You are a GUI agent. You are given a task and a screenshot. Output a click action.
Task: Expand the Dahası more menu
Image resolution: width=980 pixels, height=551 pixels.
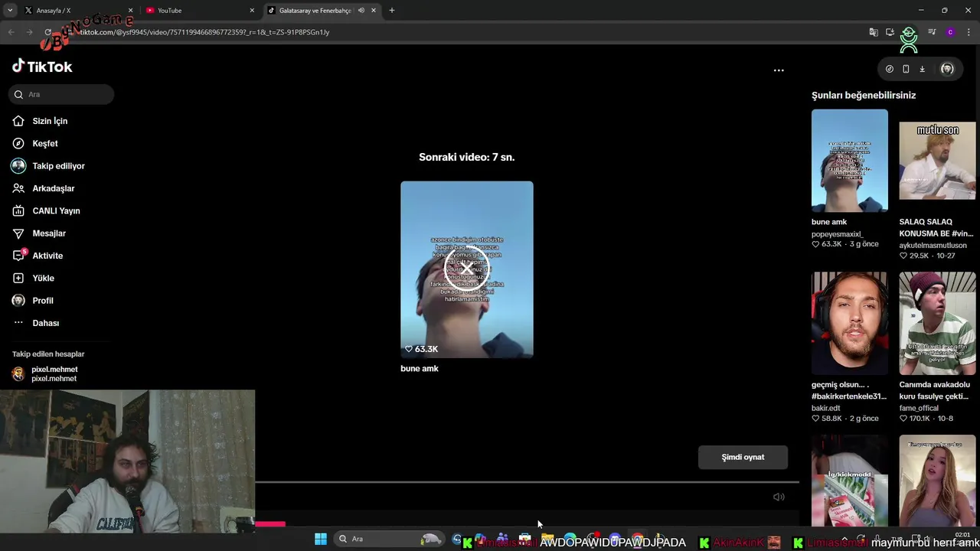[45, 323]
